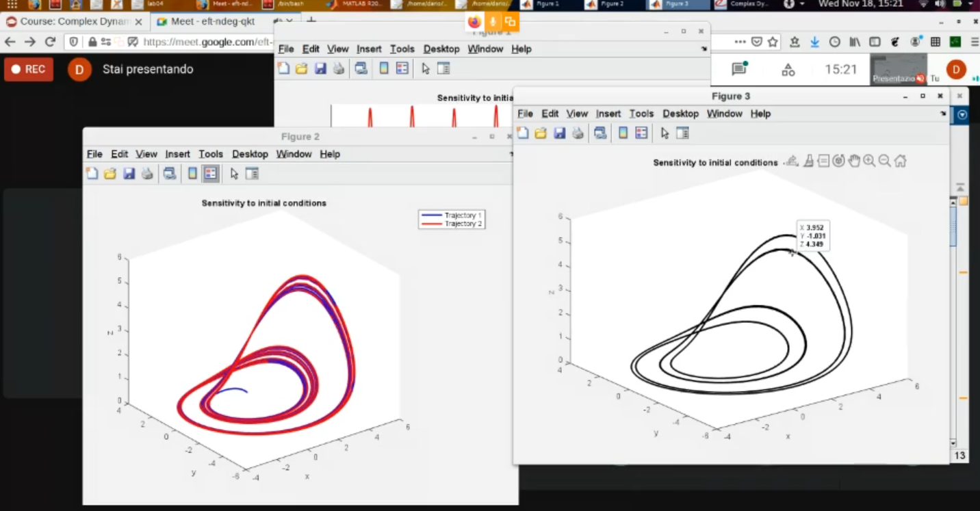980x511 pixels.
Task: Click Print icon in Figure 3 toolbar
Action: pyautogui.click(x=578, y=133)
